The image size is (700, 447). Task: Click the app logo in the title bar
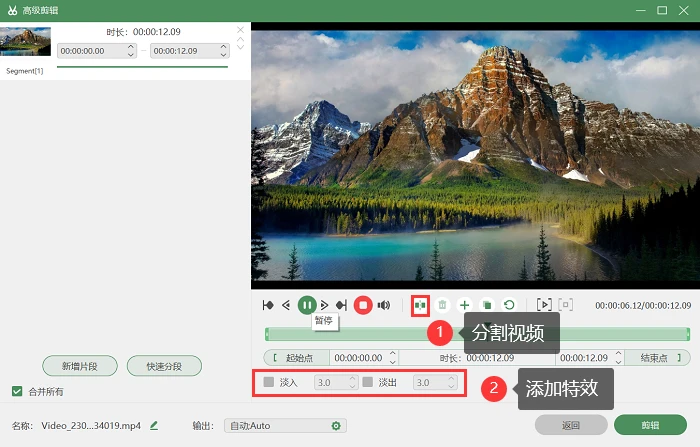pos(12,10)
